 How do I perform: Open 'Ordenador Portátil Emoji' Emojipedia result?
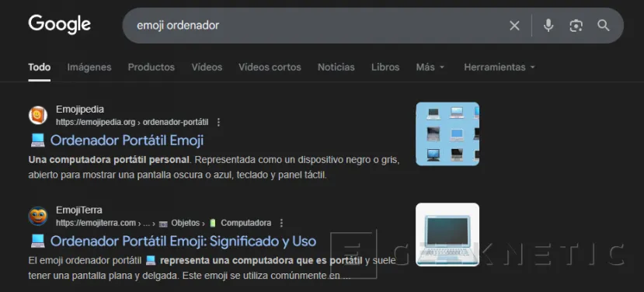[127, 141]
